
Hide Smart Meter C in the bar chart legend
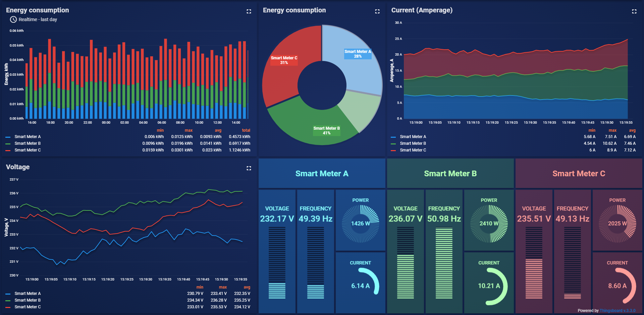pos(28,150)
